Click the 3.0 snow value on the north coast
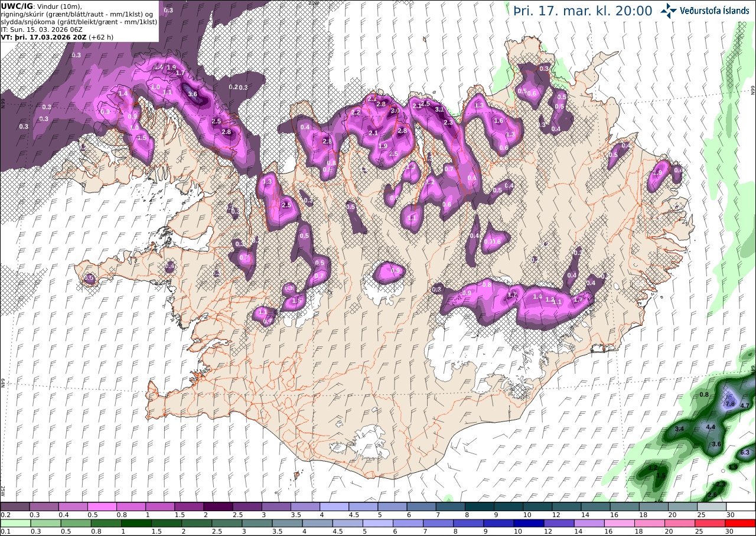 click(395, 110)
